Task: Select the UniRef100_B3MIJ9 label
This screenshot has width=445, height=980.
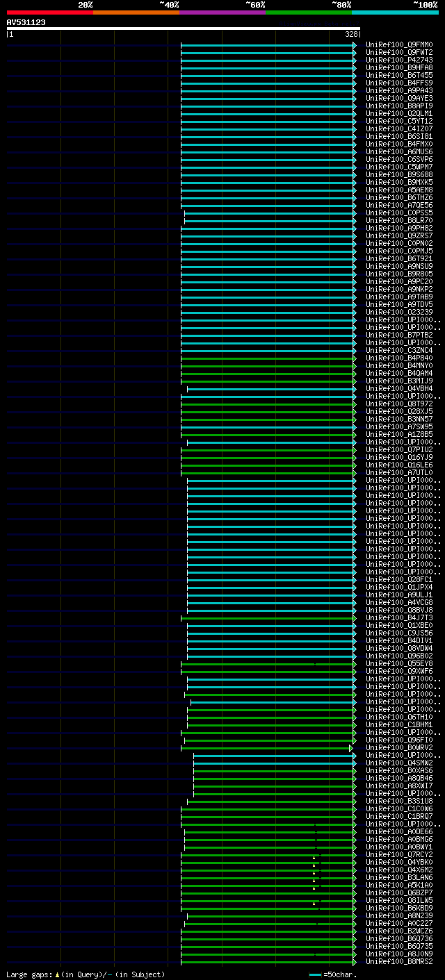Action: pyautogui.click(x=399, y=381)
